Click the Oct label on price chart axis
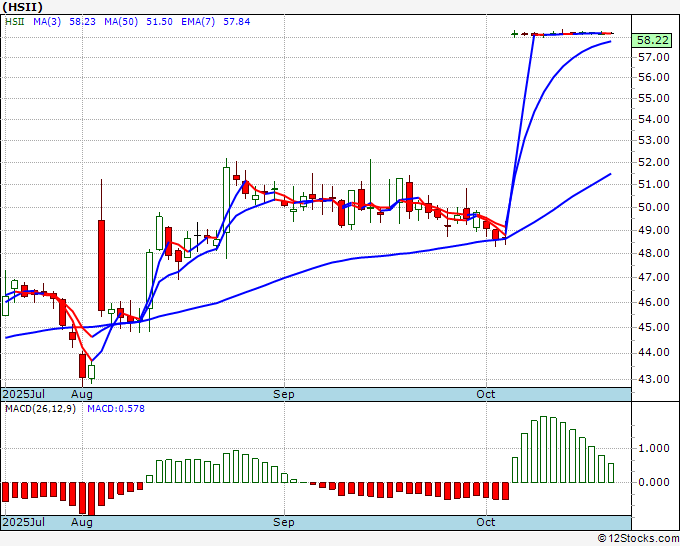The width and height of the screenshot is (680, 546). pos(485,394)
